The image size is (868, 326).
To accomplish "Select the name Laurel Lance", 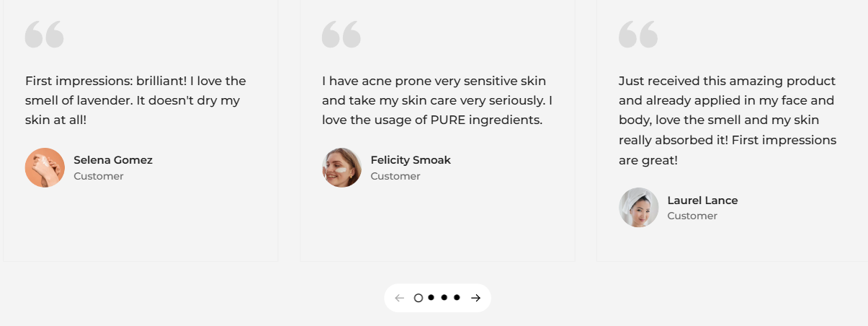I will [x=702, y=200].
